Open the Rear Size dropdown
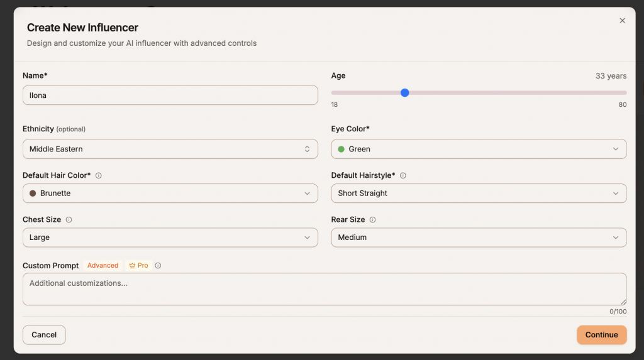The width and height of the screenshot is (644, 360). (479, 237)
